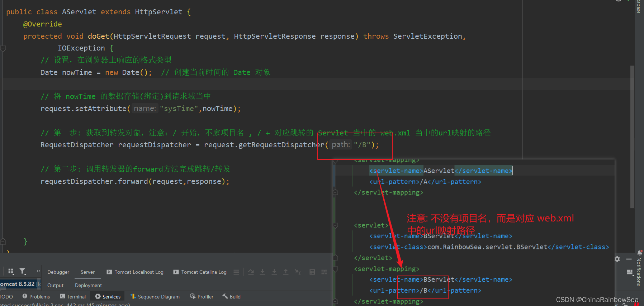The image size is (644, 306).
Task: Click the closing servlet tag fold marker
Action: click(x=336, y=258)
